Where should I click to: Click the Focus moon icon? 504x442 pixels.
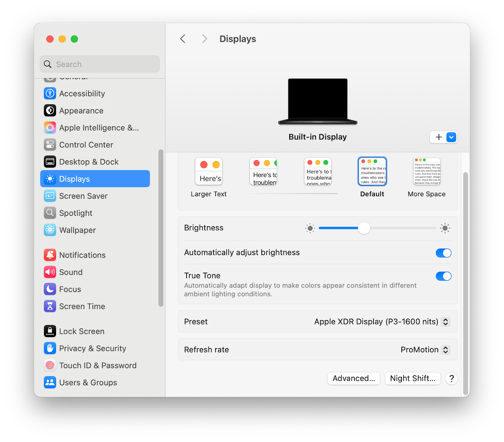click(50, 289)
